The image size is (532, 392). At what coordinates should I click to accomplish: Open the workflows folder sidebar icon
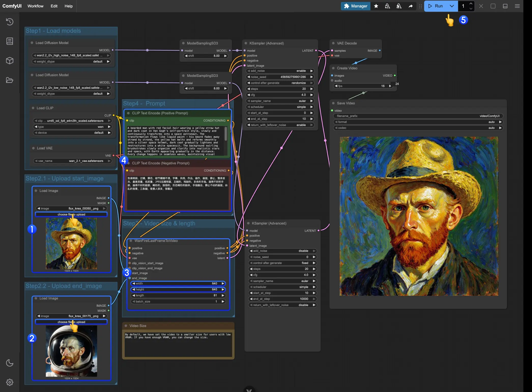point(10,80)
